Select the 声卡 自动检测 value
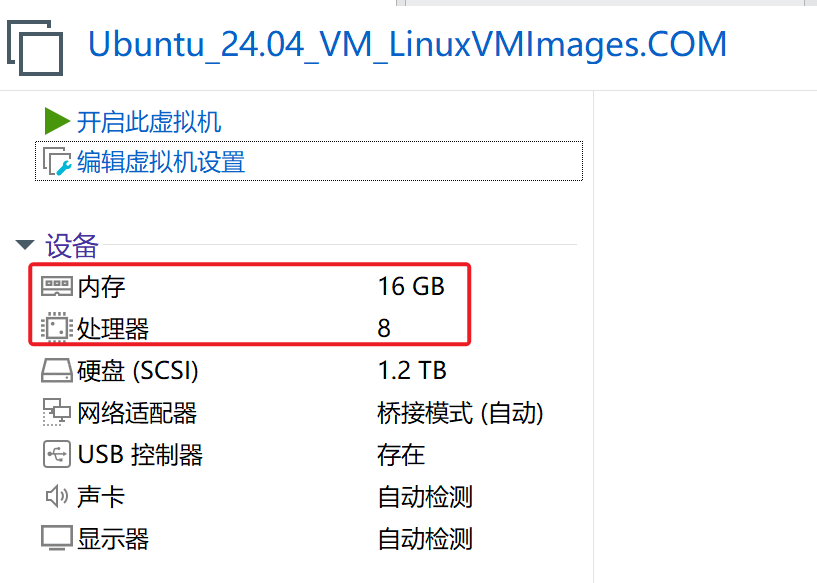The width and height of the screenshot is (817, 583). 425,496
